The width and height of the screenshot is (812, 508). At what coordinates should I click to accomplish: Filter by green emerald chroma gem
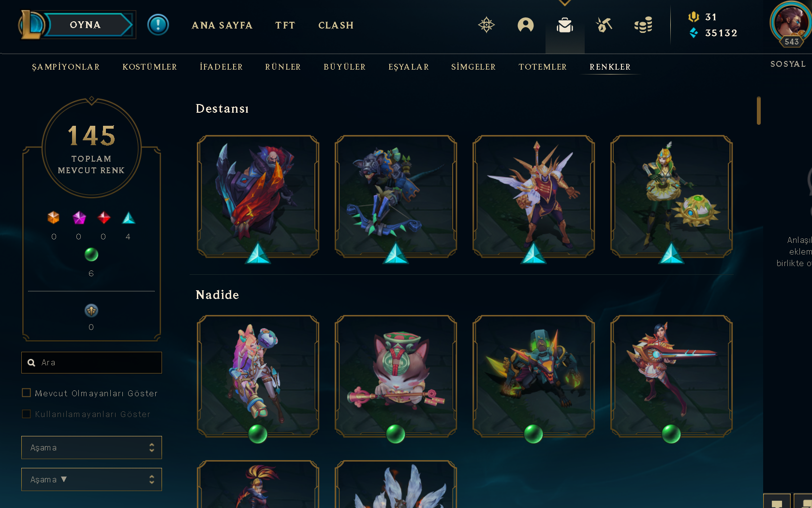[x=91, y=254]
